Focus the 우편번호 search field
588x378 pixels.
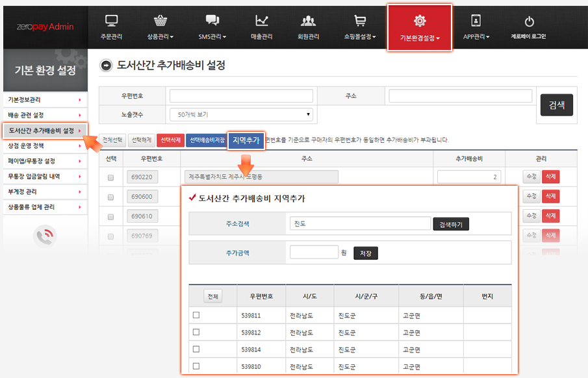(x=241, y=96)
